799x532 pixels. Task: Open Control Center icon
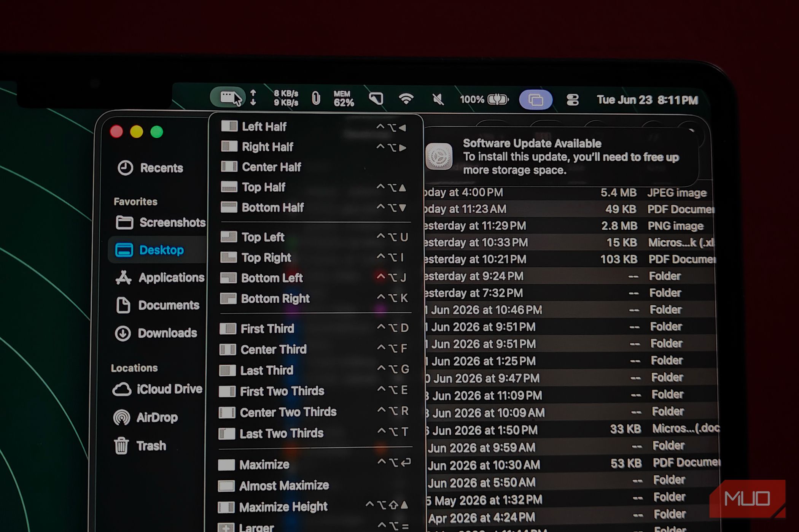pyautogui.click(x=573, y=100)
